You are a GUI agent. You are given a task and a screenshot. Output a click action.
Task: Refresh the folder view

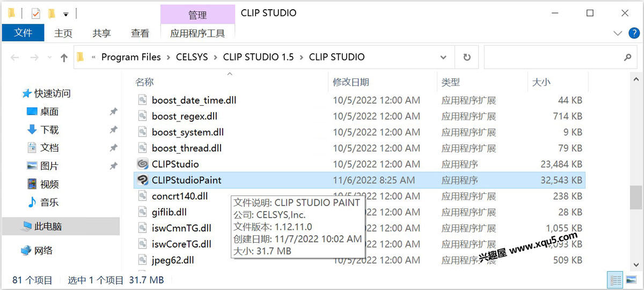click(x=467, y=57)
